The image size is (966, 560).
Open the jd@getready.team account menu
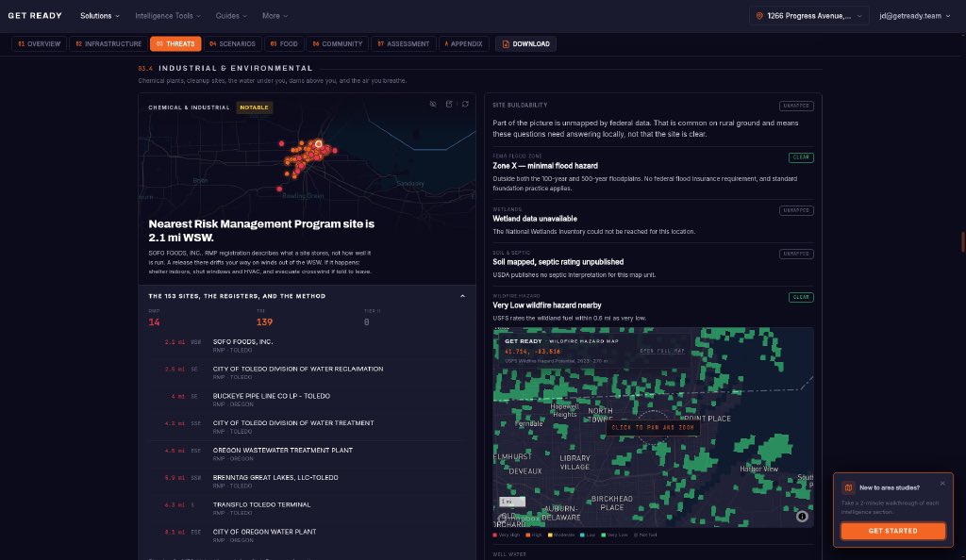coord(914,16)
